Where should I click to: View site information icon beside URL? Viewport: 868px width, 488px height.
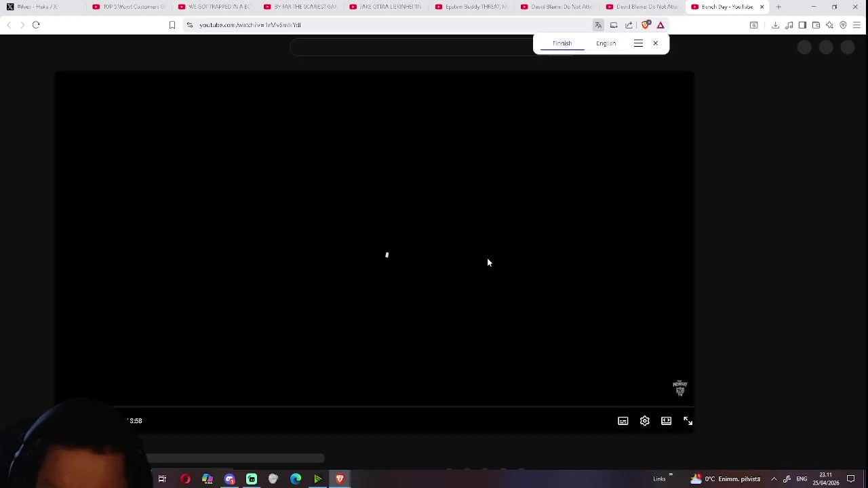point(190,25)
